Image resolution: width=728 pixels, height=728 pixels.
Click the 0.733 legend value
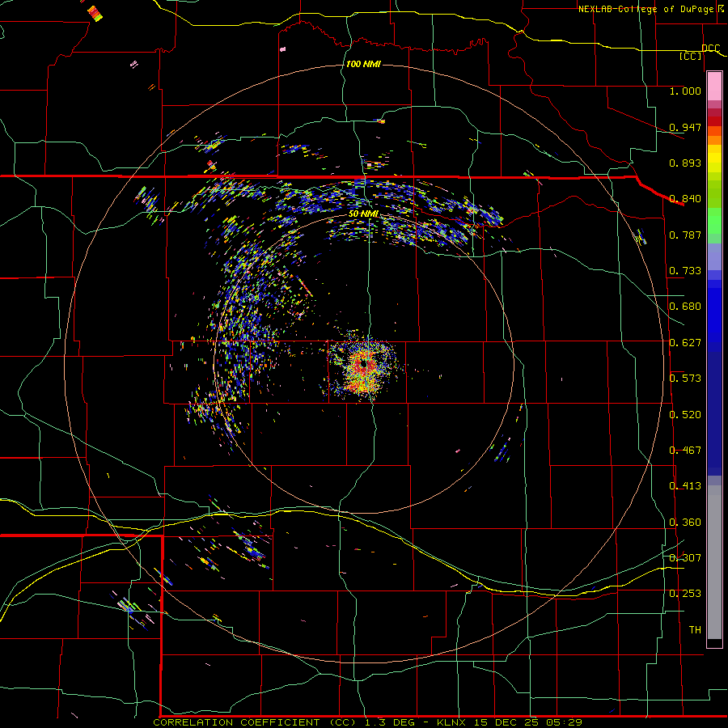coord(685,271)
